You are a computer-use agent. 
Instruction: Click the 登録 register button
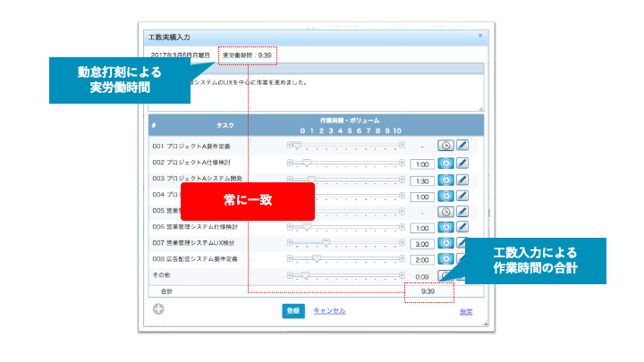tap(293, 311)
